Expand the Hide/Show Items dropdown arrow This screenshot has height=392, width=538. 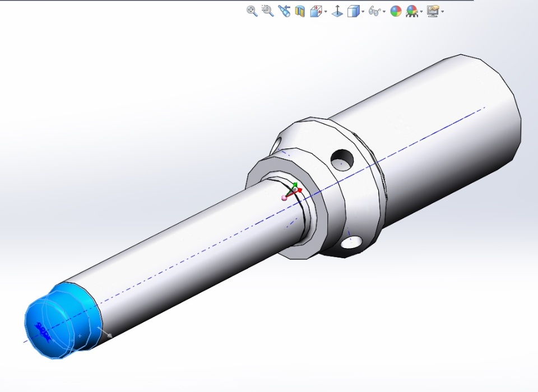click(x=384, y=12)
